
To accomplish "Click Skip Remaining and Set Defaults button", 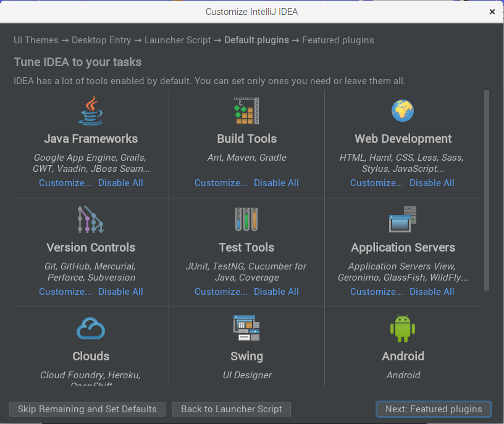I will coord(87,409).
